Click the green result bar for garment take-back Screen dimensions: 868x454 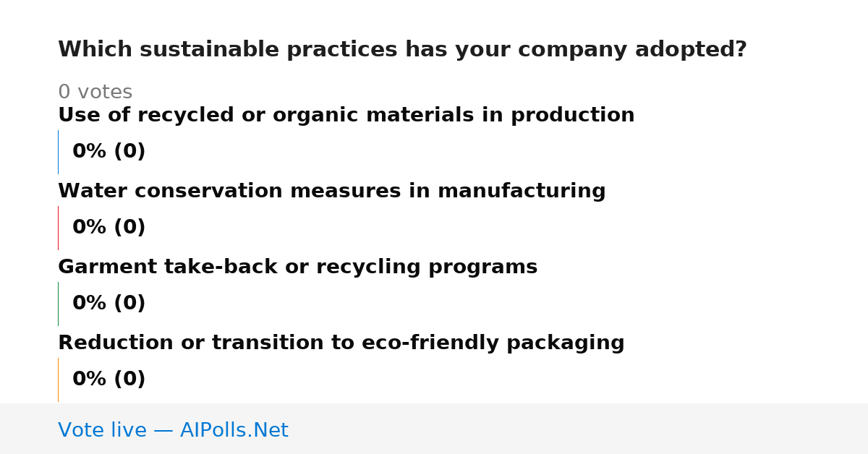tap(58, 304)
